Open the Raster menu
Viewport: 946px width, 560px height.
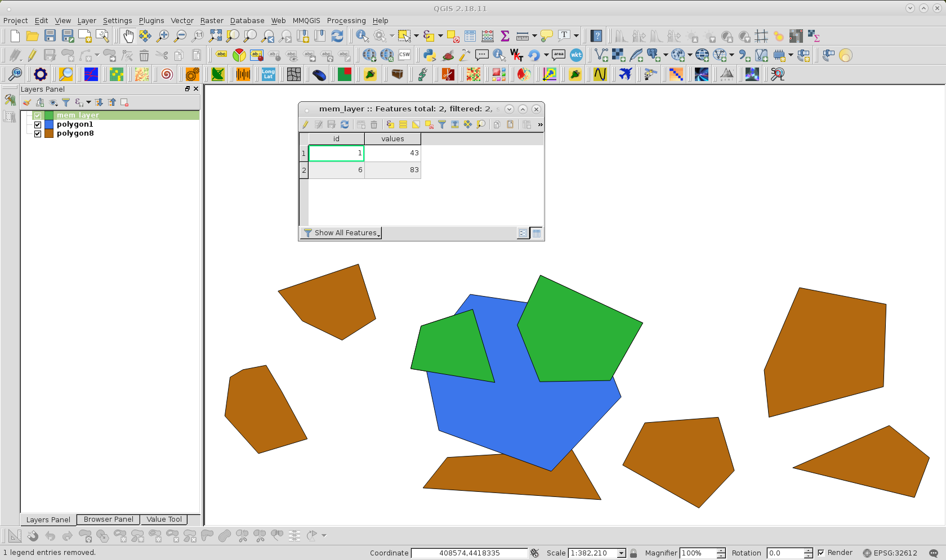(x=212, y=21)
